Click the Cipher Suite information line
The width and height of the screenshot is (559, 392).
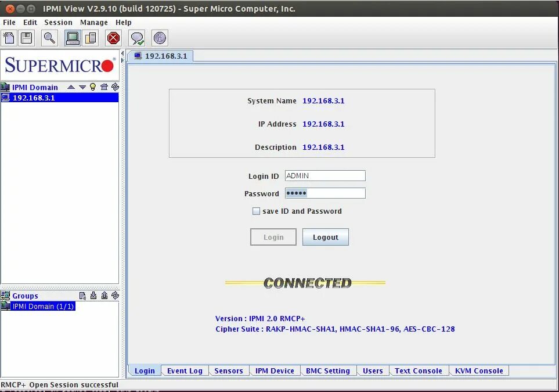335,329
